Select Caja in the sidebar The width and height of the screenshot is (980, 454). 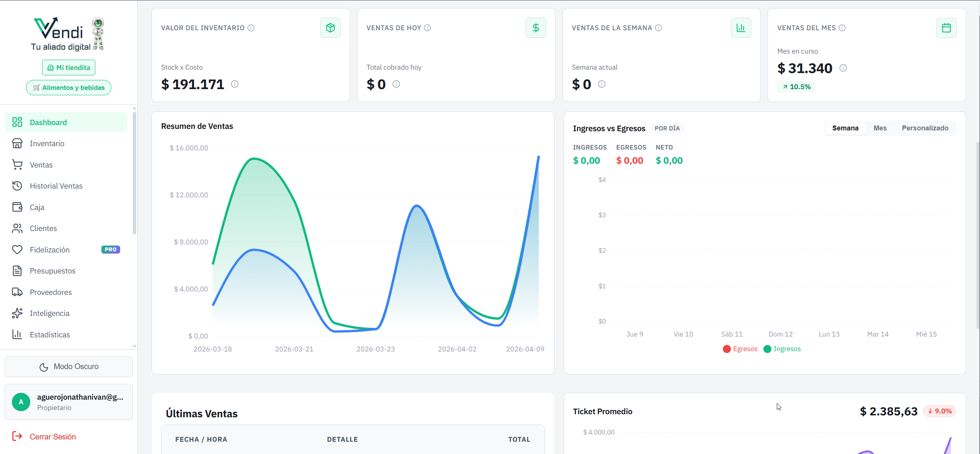(x=38, y=207)
